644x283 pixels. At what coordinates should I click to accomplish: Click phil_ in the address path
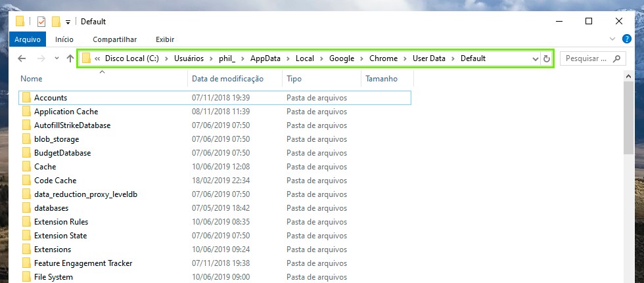[227, 58]
